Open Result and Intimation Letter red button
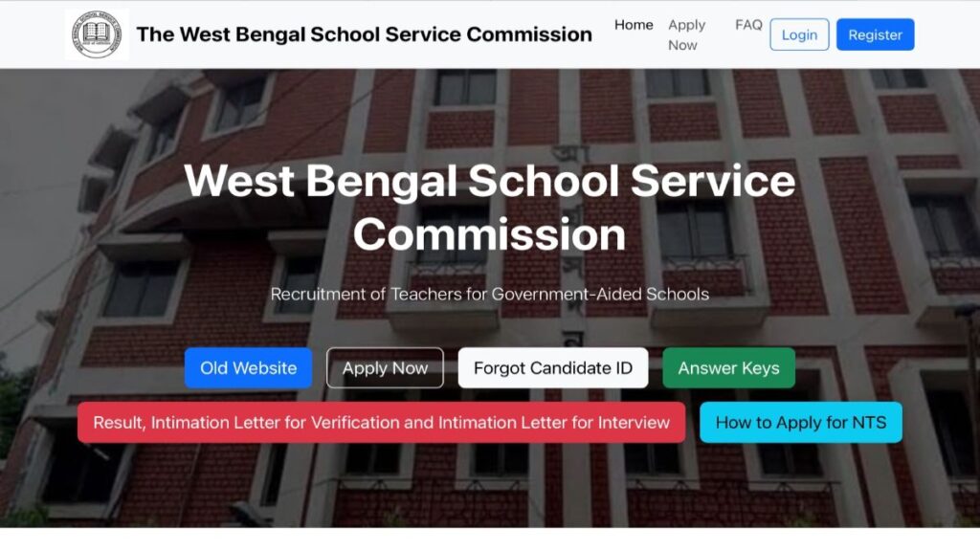Screen dimensions: 980x551 point(381,422)
